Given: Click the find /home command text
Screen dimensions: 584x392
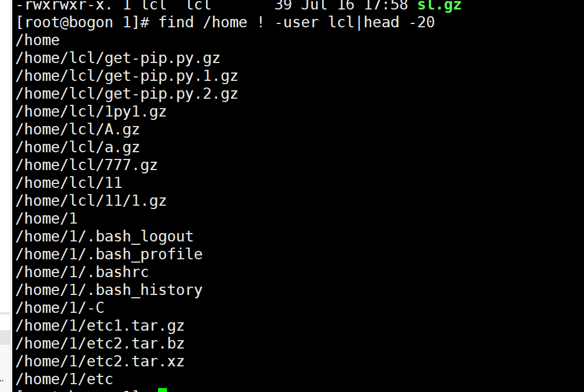Looking at the screenshot, I should coord(203,22).
